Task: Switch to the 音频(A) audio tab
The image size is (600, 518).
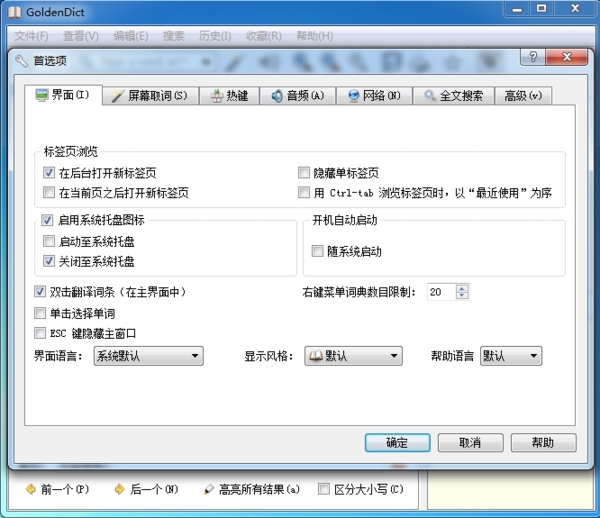Action: pyautogui.click(x=298, y=96)
